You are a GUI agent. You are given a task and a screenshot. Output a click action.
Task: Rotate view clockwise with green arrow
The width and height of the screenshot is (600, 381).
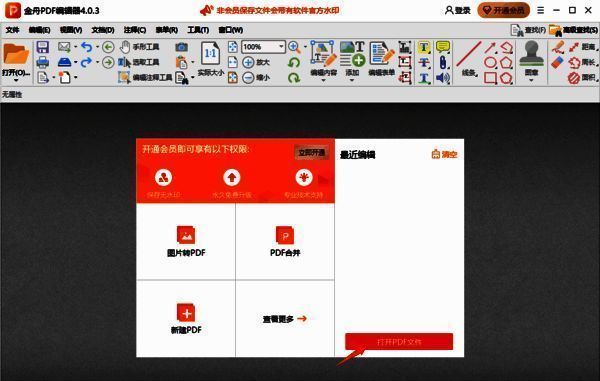pos(294,78)
